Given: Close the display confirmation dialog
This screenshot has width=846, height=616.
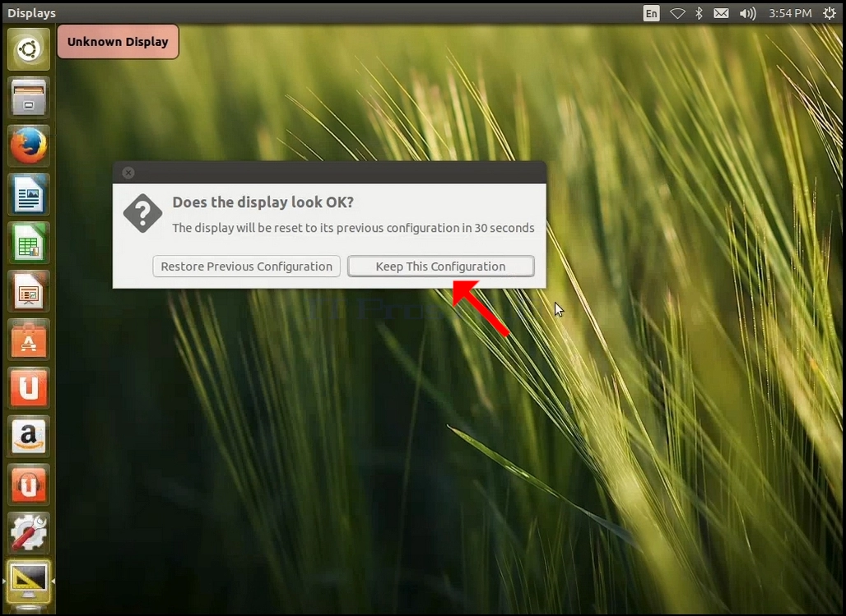Looking at the screenshot, I should point(128,173).
